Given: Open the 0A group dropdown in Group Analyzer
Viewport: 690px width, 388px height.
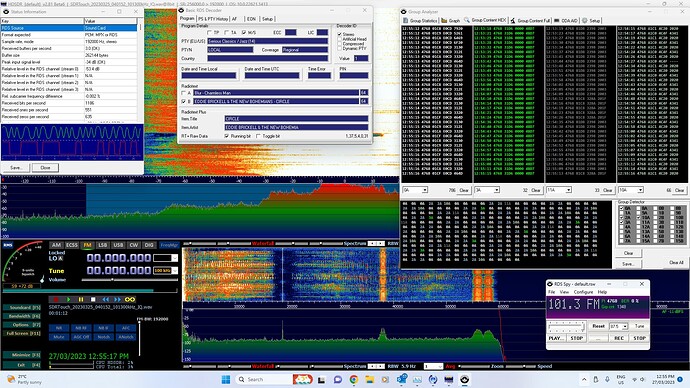Looking at the screenshot, I should point(424,190).
